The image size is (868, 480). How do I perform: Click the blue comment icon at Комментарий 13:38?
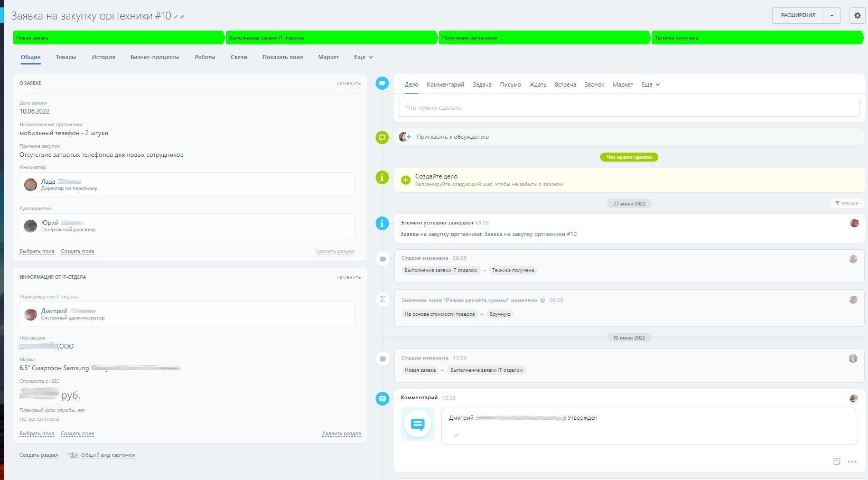click(382, 399)
